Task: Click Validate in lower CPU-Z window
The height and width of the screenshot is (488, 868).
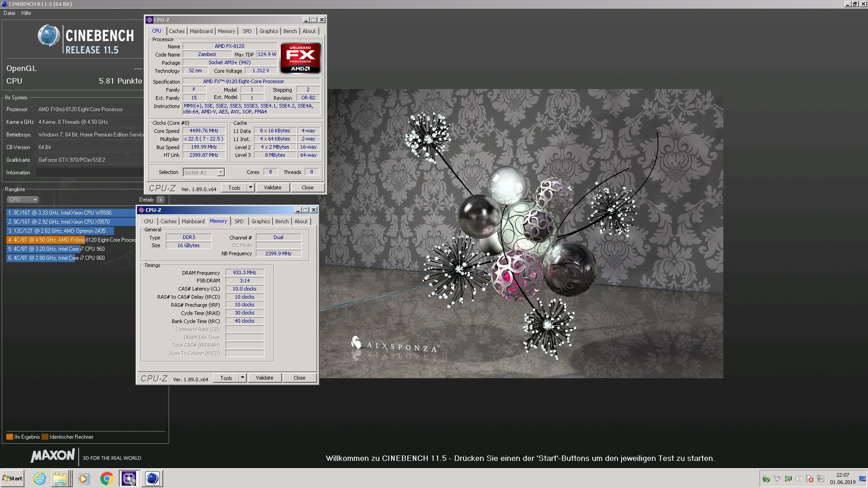Action: point(264,378)
